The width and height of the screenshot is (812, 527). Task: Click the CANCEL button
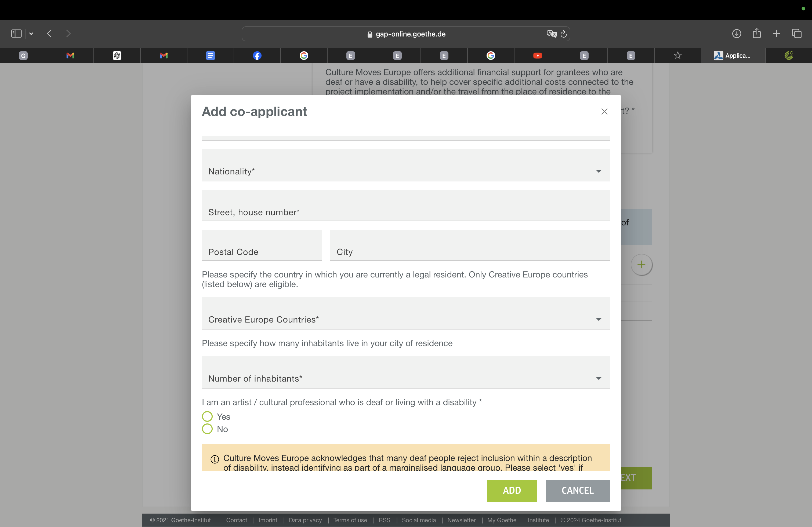point(577,491)
